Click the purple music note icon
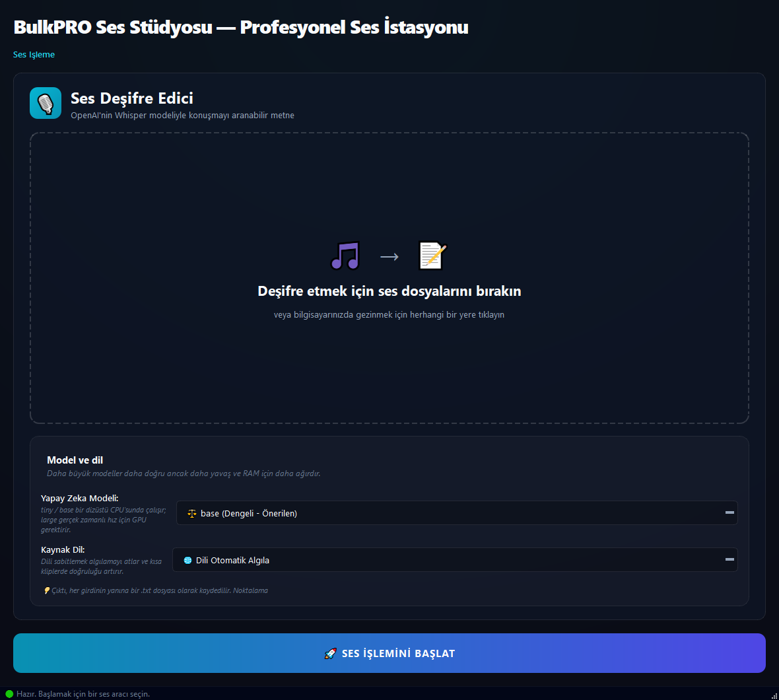 click(x=345, y=256)
